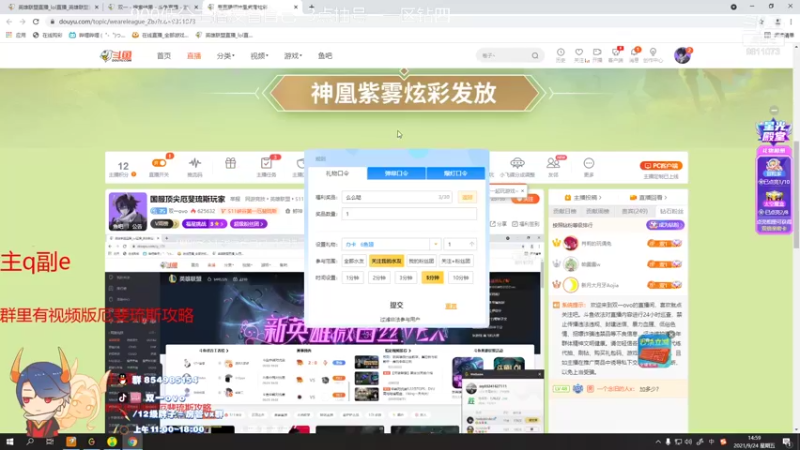Click the 超级粉丝团 purple badge
The height and width of the screenshot is (450, 800).
tap(248, 224)
